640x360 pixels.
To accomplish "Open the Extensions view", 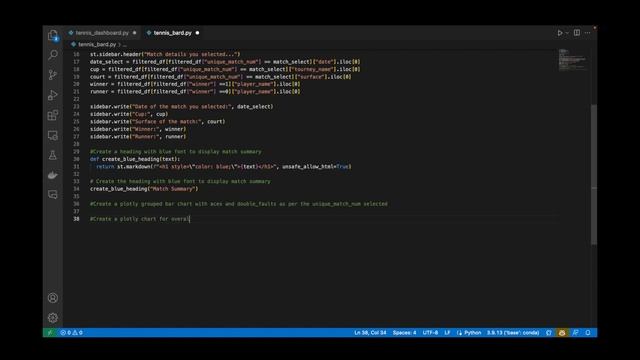I will pos(53,115).
